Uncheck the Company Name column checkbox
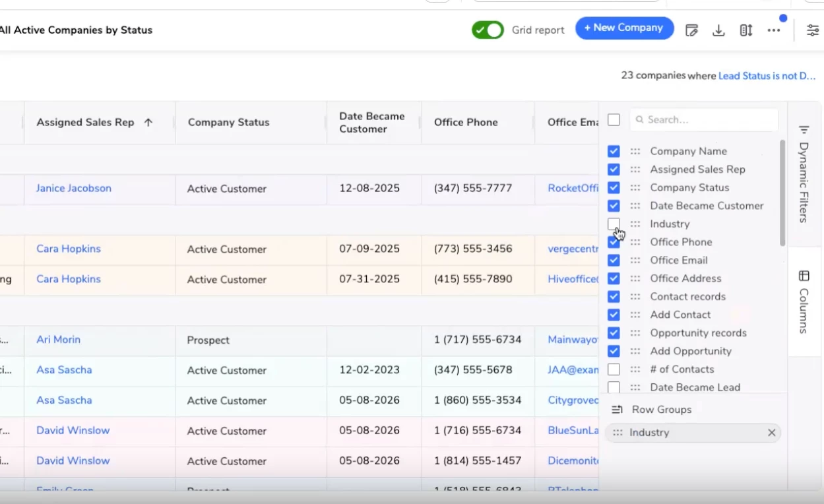This screenshot has height=504, width=824. (614, 151)
